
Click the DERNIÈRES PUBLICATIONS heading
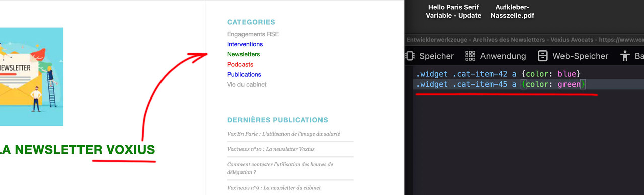[277, 120]
